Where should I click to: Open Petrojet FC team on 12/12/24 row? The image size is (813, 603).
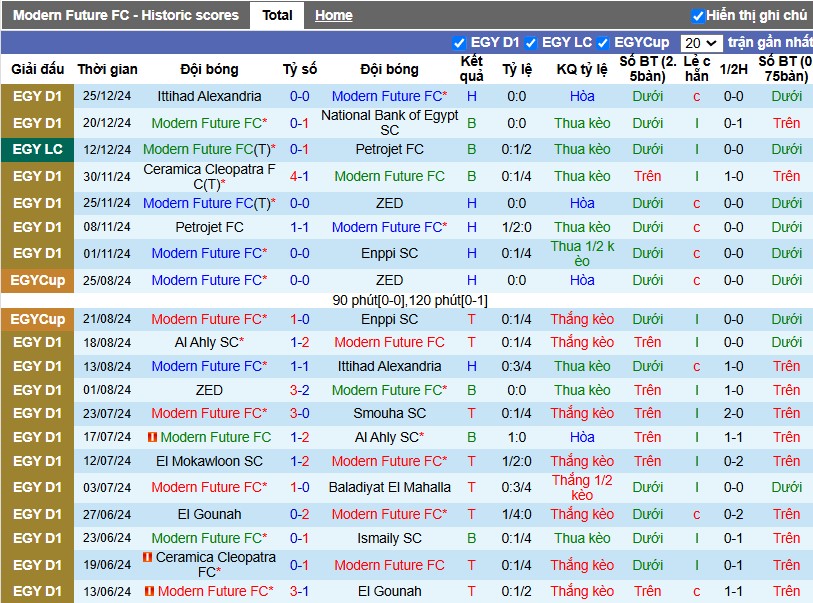389,149
